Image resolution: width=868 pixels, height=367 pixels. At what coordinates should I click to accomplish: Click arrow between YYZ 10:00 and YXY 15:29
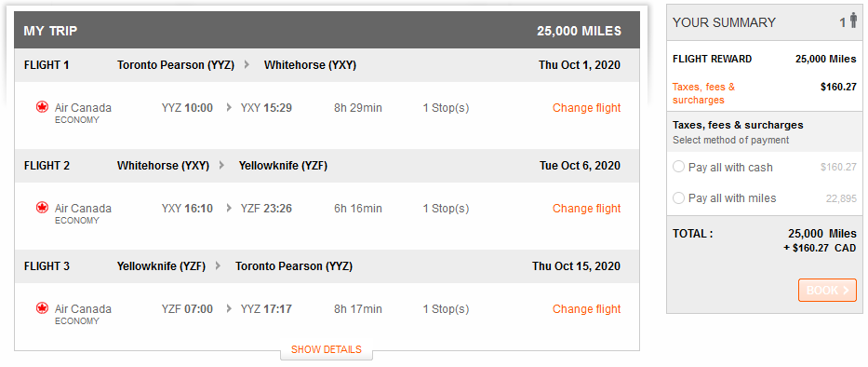coord(229,107)
